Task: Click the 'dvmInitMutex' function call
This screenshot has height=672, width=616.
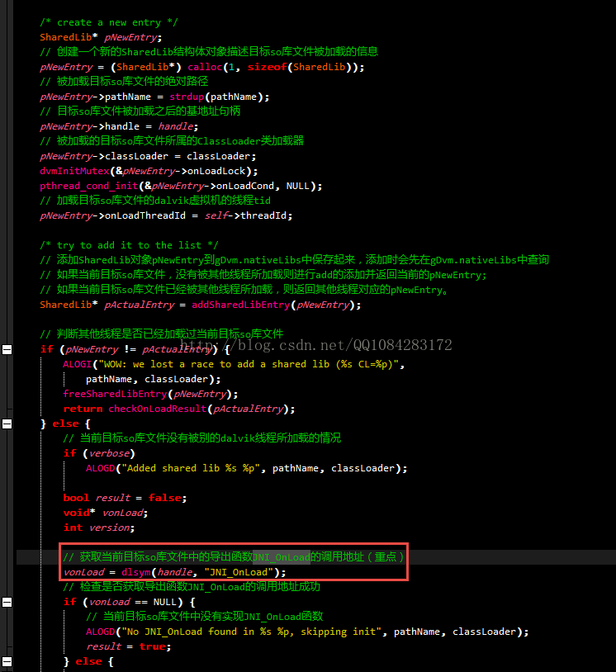Action: (x=74, y=171)
